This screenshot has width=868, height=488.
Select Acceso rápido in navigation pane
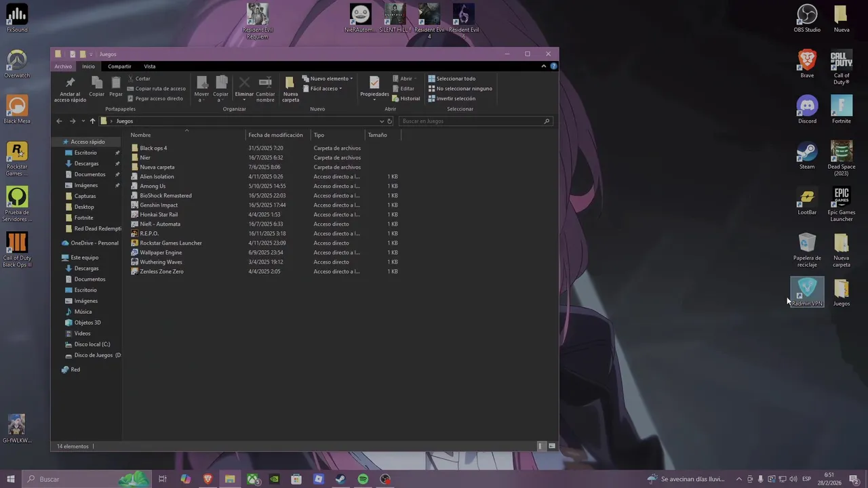87,142
